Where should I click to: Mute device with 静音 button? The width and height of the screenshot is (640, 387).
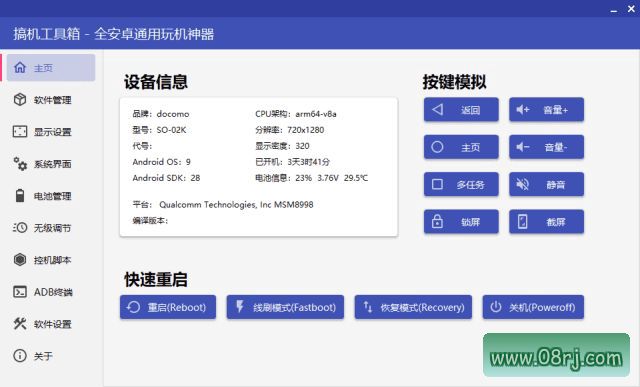pyautogui.click(x=547, y=185)
